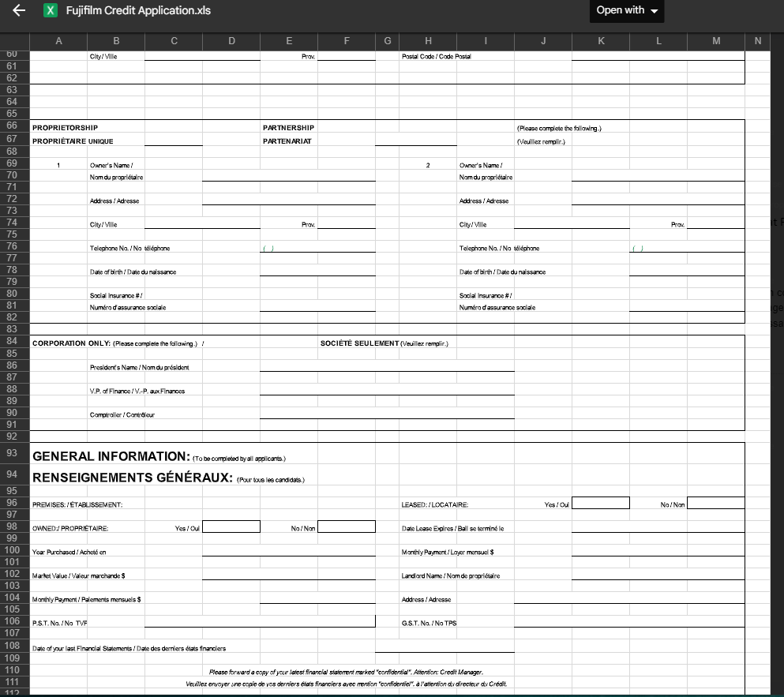Click 'Market Value / Valeur marchande $' label
Screen dimensions: 784x697
pyautogui.click(x=78, y=576)
